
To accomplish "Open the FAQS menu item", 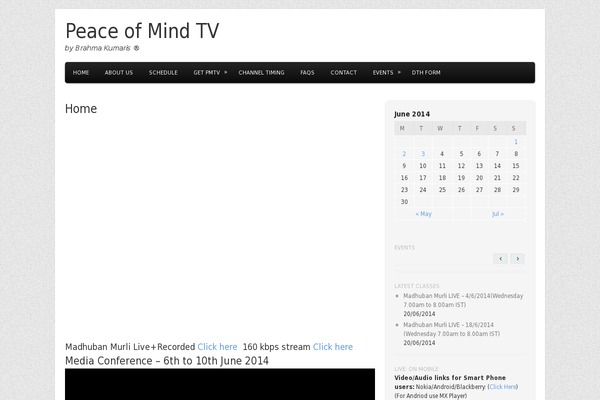I will (x=307, y=72).
